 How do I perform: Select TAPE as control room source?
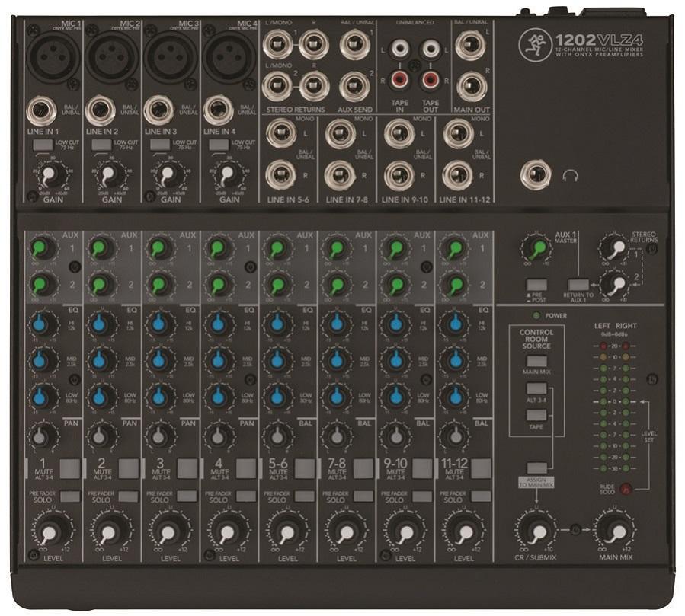536,415
